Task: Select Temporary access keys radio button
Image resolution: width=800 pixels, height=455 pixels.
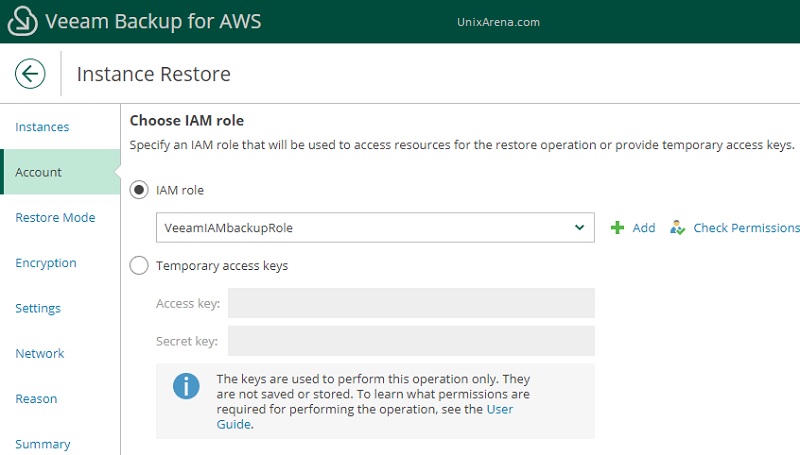Action: tap(139, 265)
